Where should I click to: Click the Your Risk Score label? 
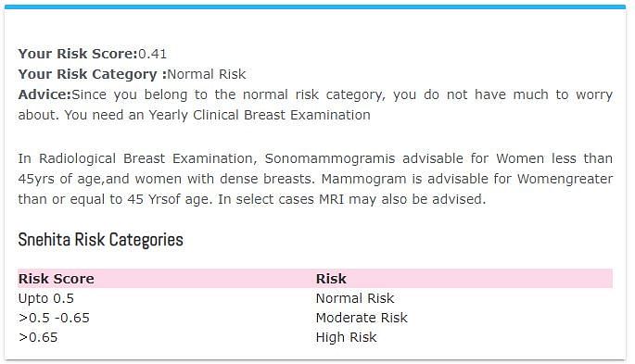pos(78,54)
